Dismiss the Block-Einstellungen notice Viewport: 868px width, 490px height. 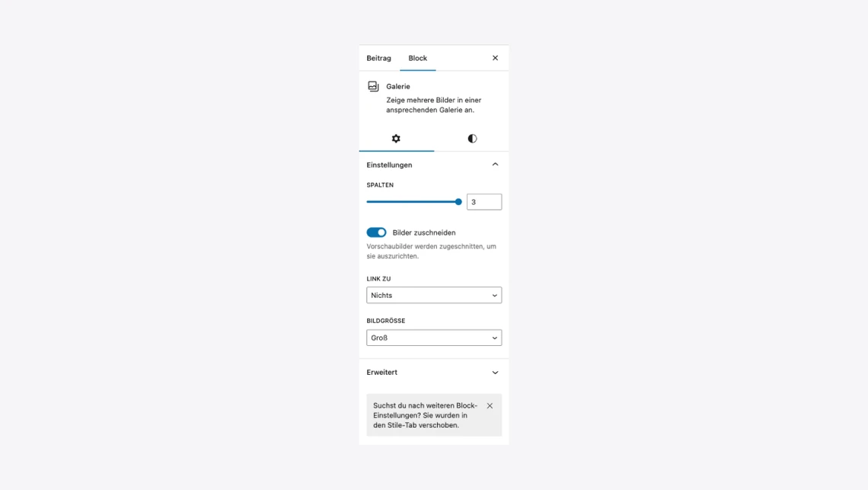490,405
